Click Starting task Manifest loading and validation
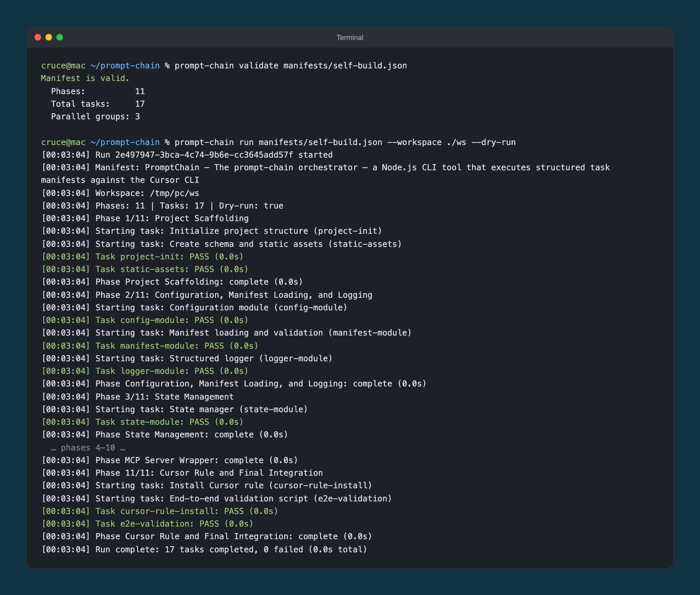Image resolution: width=700 pixels, height=595 pixels. (x=226, y=333)
